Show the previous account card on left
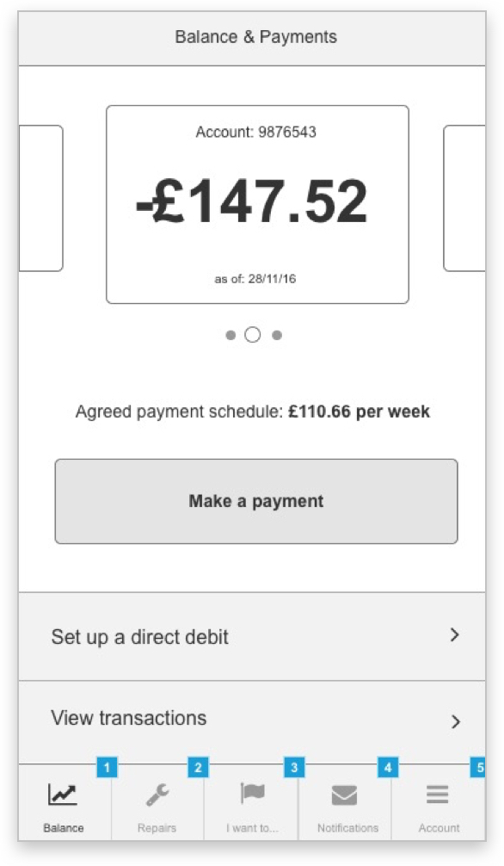Image resolution: width=504 pixels, height=866 pixels. (40, 198)
